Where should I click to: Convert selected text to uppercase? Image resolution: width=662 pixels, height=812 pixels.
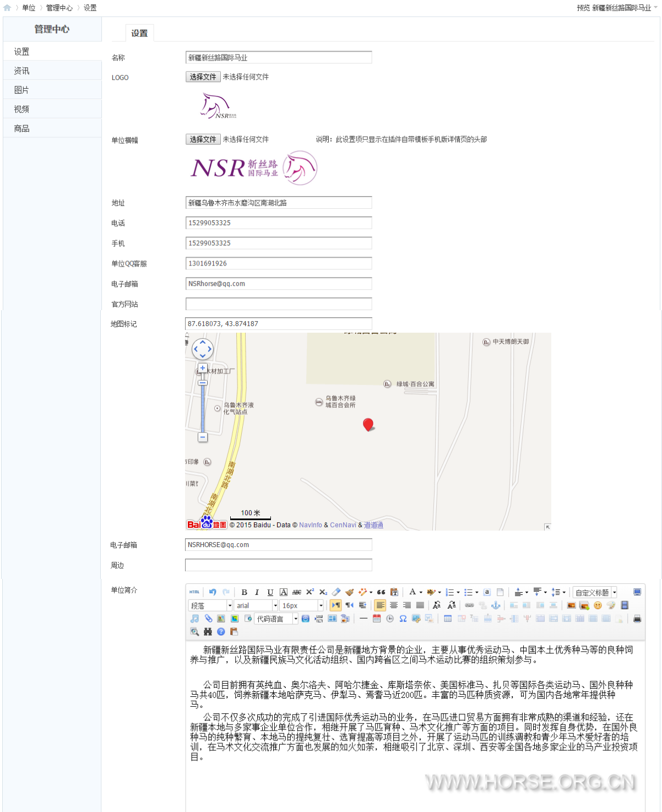coord(437,605)
